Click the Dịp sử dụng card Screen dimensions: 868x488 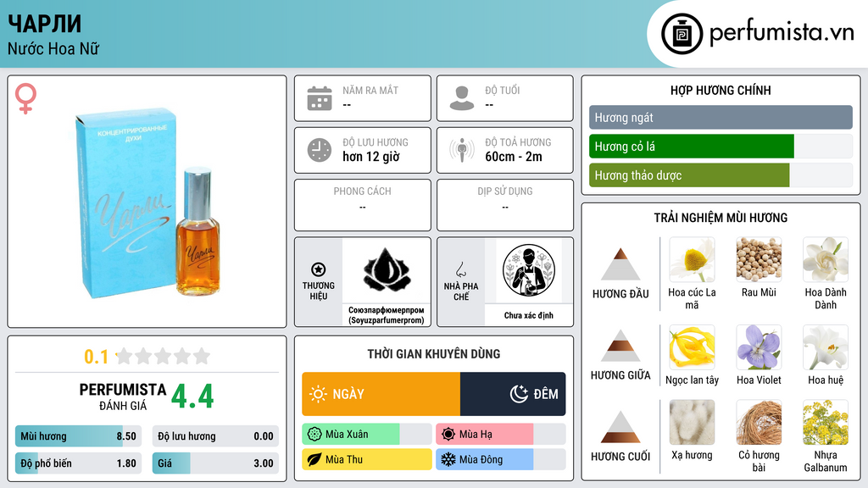[505, 205]
